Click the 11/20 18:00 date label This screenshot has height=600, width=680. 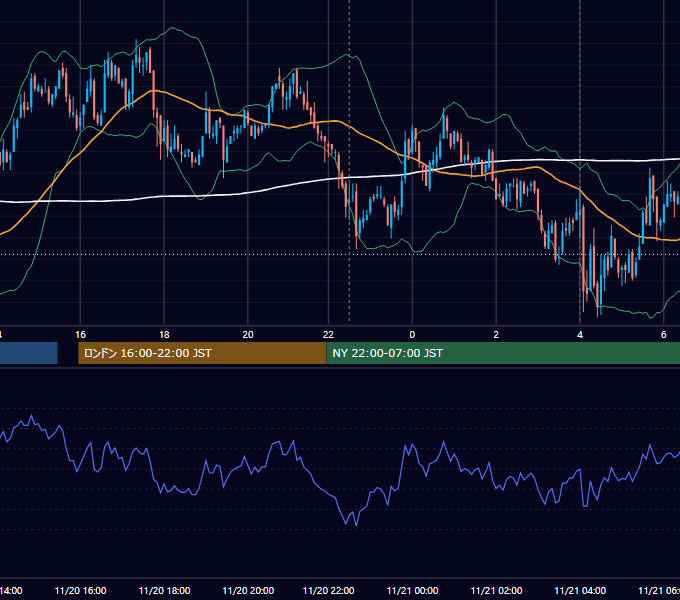[164, 590]
